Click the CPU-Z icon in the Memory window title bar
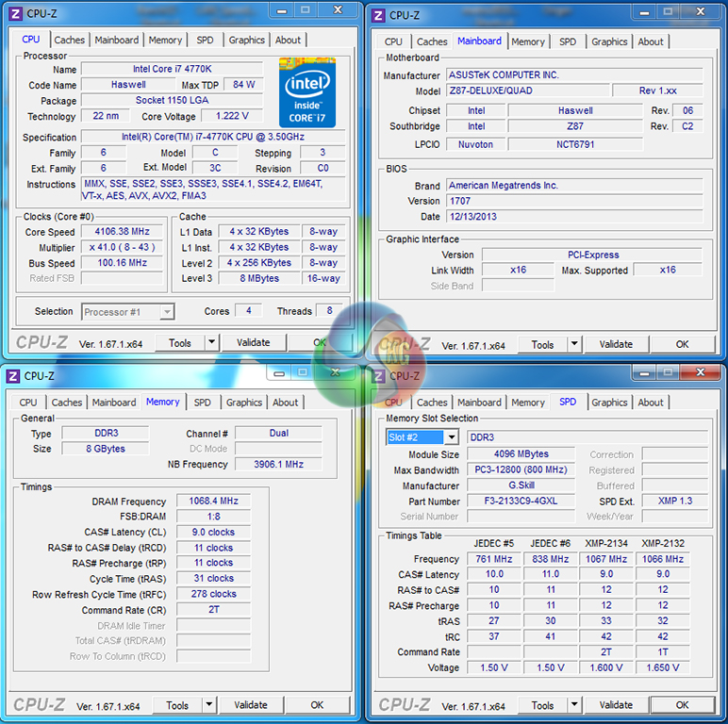This screenshot has width=728, height=724. (12, 375)
